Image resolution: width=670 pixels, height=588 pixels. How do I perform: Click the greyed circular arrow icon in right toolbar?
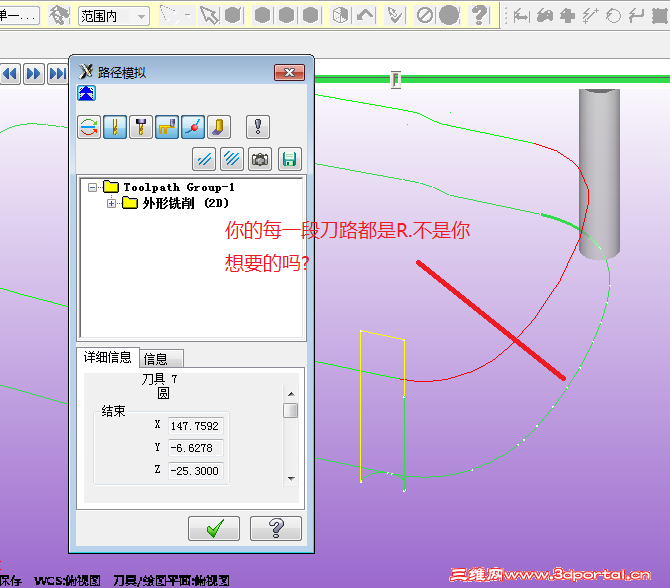[x=613, y=16]
